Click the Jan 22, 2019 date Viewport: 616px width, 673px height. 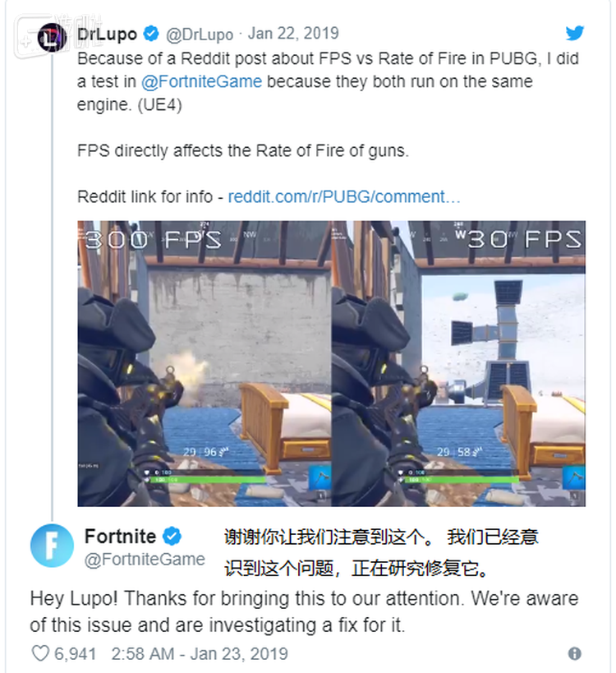[293, 34]
